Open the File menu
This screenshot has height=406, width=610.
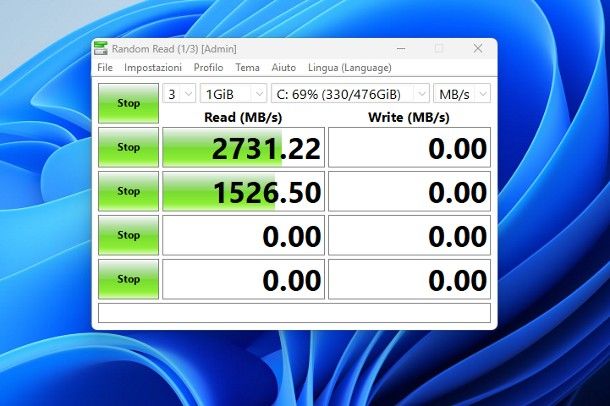[x=105, y=68]
